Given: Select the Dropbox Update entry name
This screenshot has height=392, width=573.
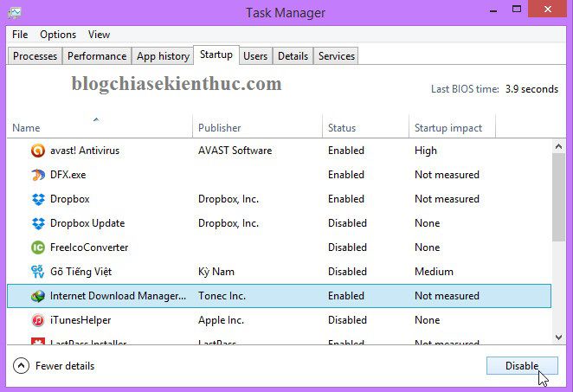Looking at the screenshot, I should [x=87, y=223].
